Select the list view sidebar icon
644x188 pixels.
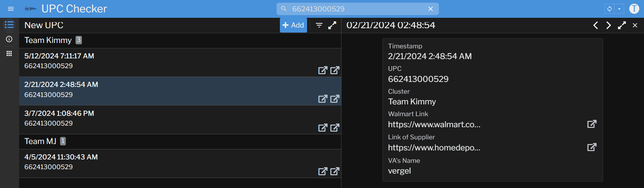click(x=9, y=25)
